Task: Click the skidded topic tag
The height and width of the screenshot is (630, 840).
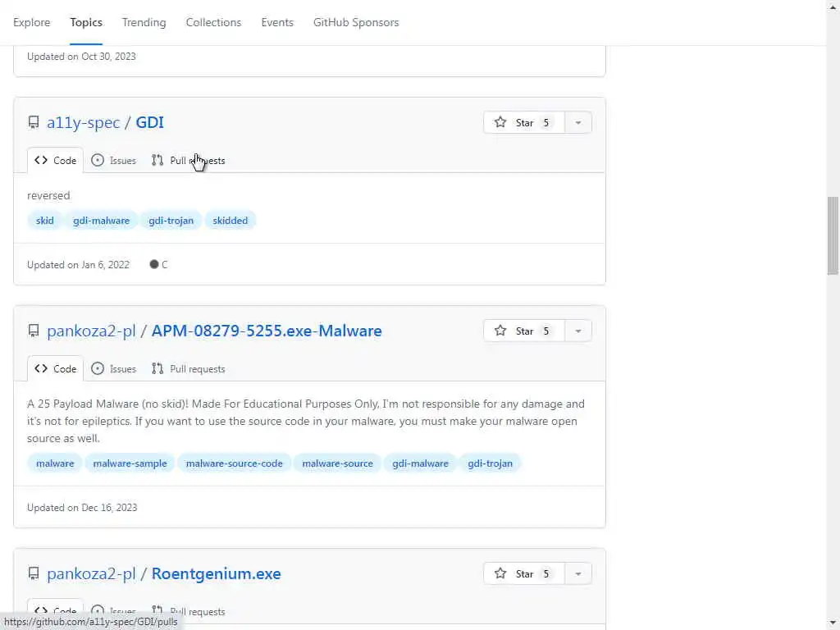Action: 230,220
